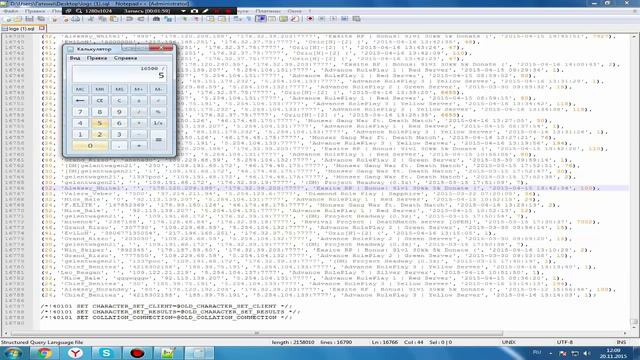The width and height of the screenshot is (640, 360).
Task: Open Google Chrome from the taskbar
Action: point(44,353)
